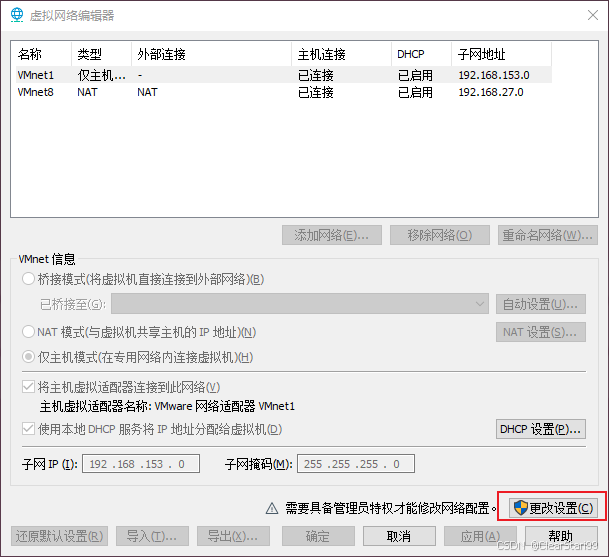Select 仅主机模式 radio button

(28, 357)
